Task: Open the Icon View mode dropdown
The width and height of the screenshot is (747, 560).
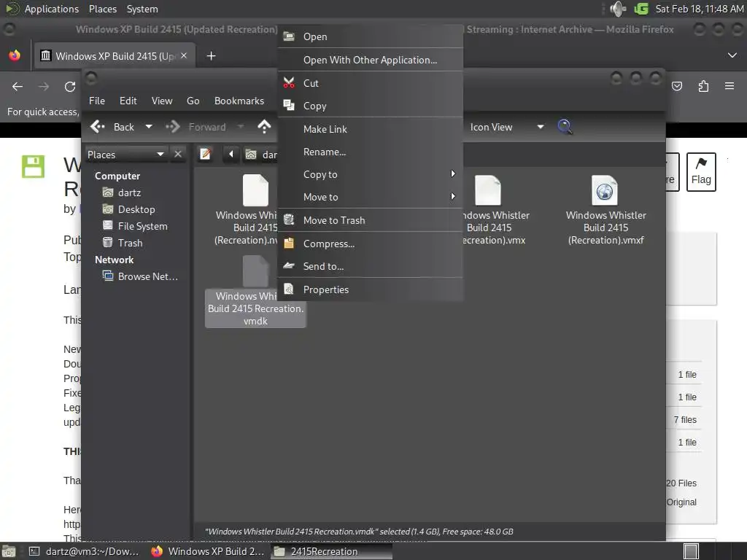Action: tap(507, 127)
